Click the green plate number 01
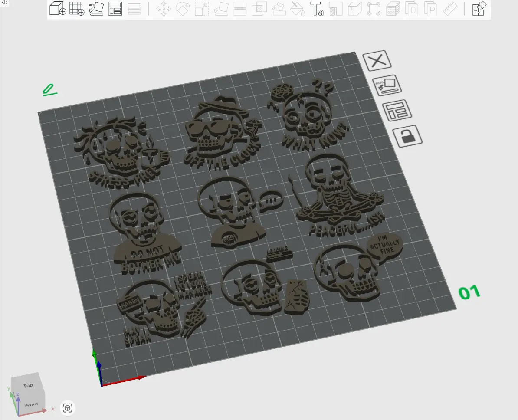The width and height of the screenshot is (518, 420). 469,292
